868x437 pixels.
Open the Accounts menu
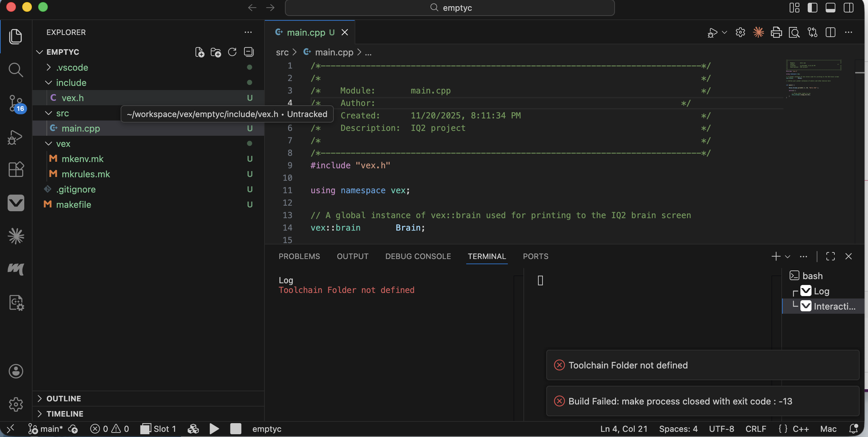16,371
